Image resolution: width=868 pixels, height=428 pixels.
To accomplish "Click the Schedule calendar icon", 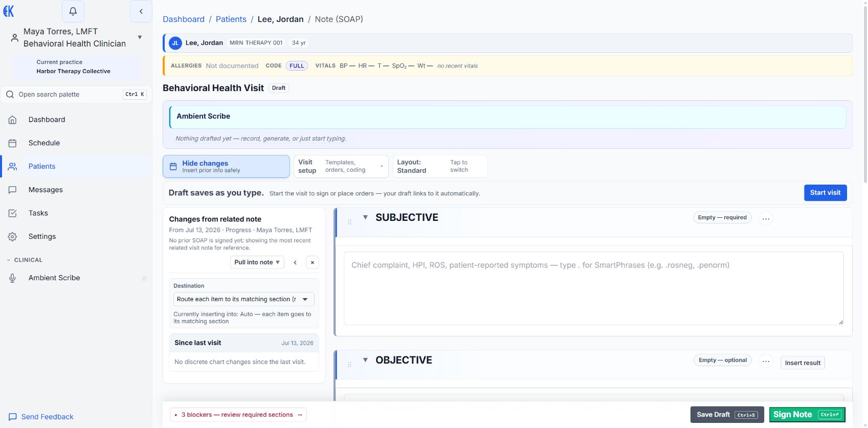I will 13,143.
